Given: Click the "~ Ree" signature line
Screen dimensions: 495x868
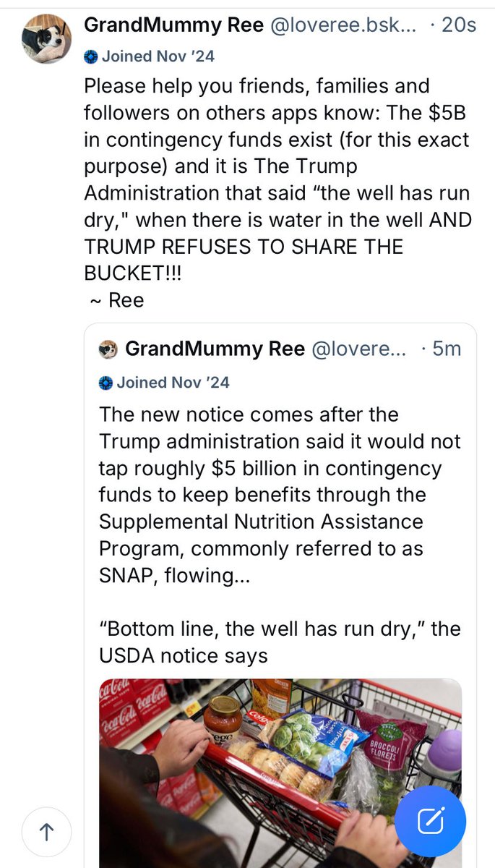Looking at the screenshot, I should 114,299.
